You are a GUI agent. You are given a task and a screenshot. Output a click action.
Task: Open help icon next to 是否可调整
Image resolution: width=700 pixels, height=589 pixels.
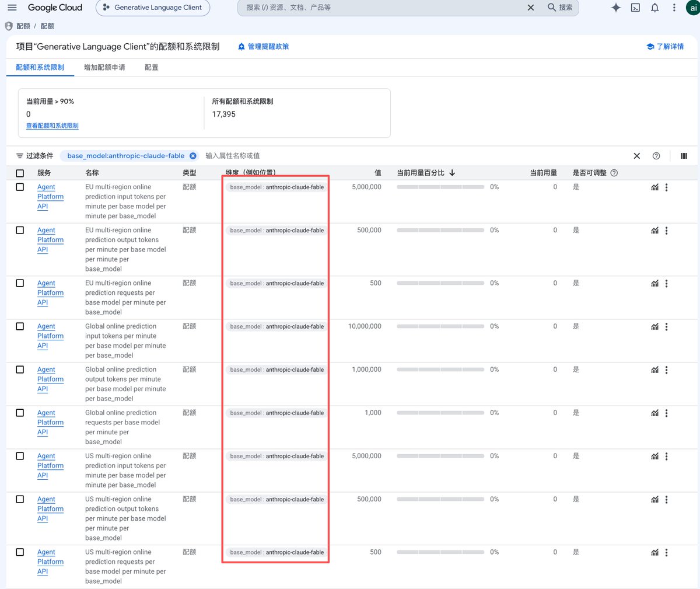coord(614,173)
